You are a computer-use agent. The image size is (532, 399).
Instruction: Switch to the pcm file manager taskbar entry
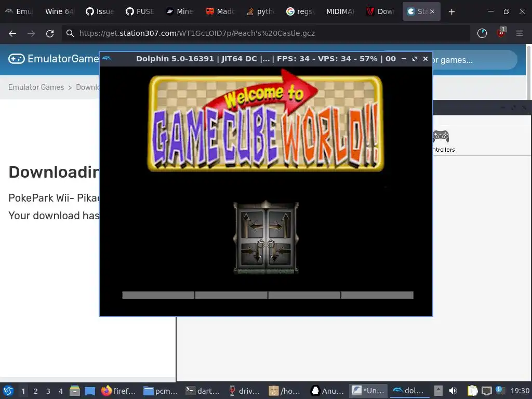[161, 391]
